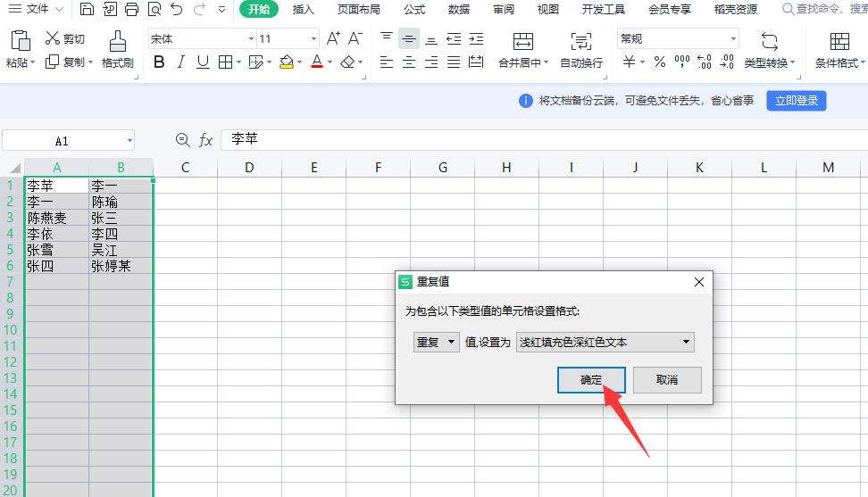Click the Print icon in quick access bar

[x=132, y=9]
